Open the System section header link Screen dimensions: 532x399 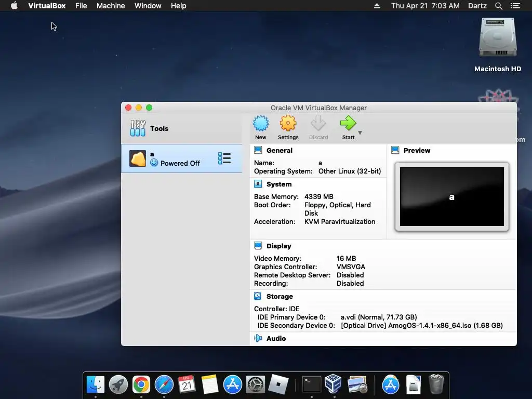coord(279,184)
